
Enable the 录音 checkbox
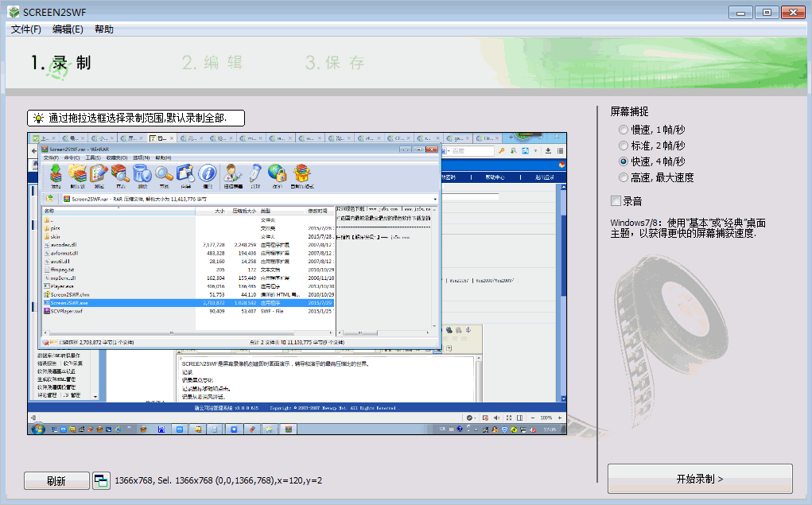pyautogui.click(x=616, y=201)
